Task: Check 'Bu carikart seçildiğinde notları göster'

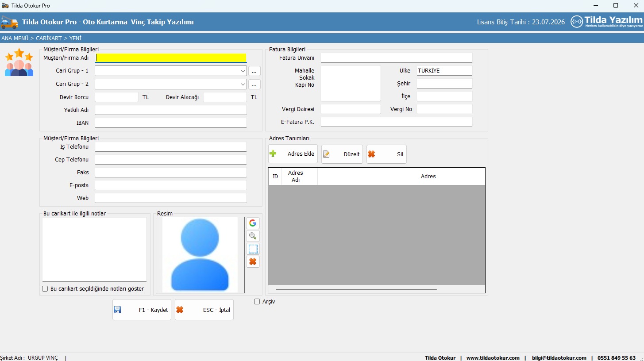Action: tap(45, 289)
